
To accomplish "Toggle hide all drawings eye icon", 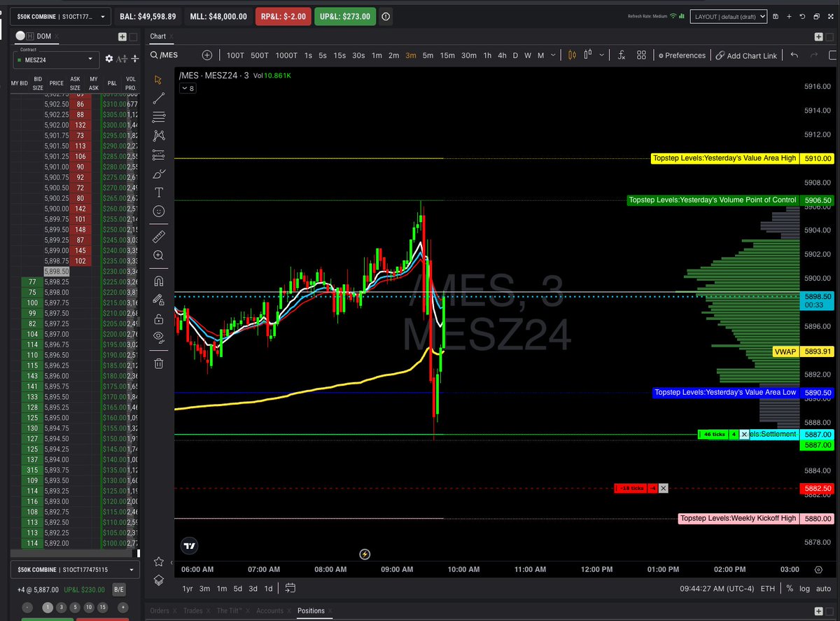I will pyautogui.click(x=159, y=337).
